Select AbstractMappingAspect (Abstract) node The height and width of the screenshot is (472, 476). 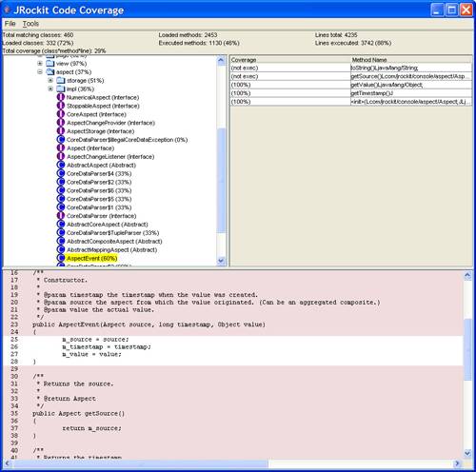(111, 250)
